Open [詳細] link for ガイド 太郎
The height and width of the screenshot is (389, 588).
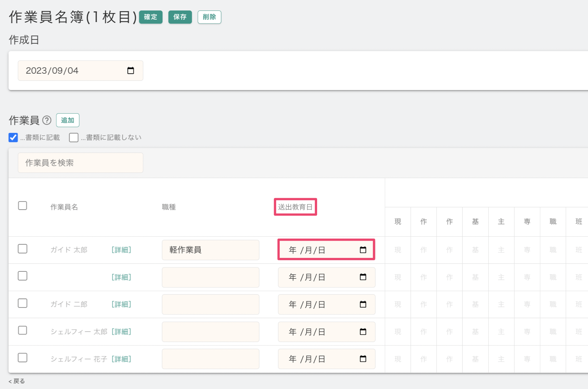coord(121,250)
